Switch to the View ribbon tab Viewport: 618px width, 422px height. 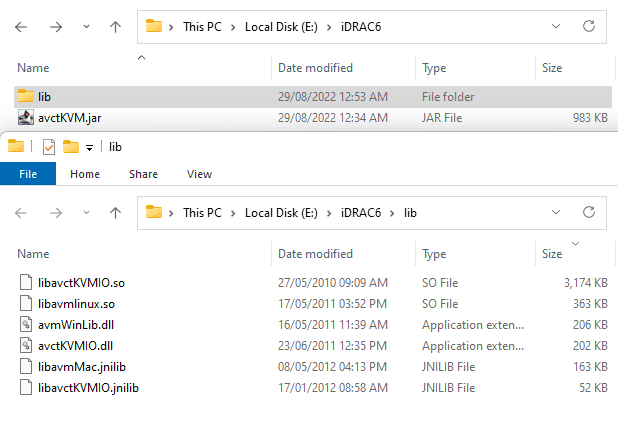[x=199, y=174]
